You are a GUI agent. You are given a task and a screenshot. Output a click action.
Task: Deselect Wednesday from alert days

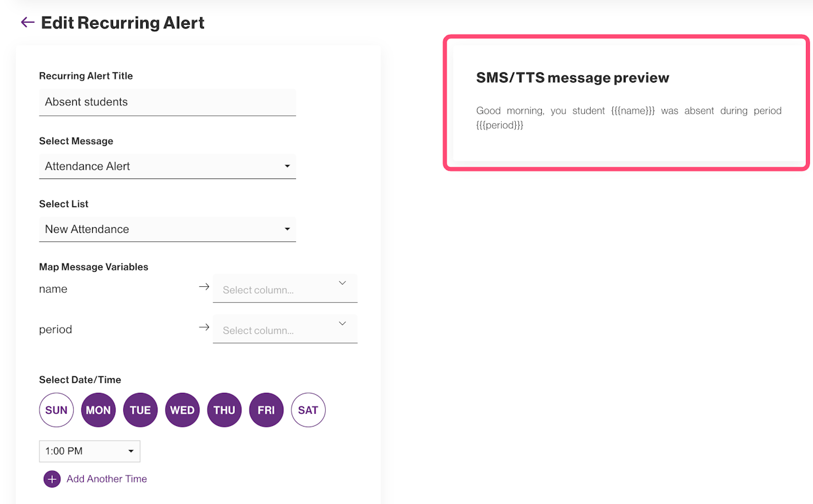(182, 410)
